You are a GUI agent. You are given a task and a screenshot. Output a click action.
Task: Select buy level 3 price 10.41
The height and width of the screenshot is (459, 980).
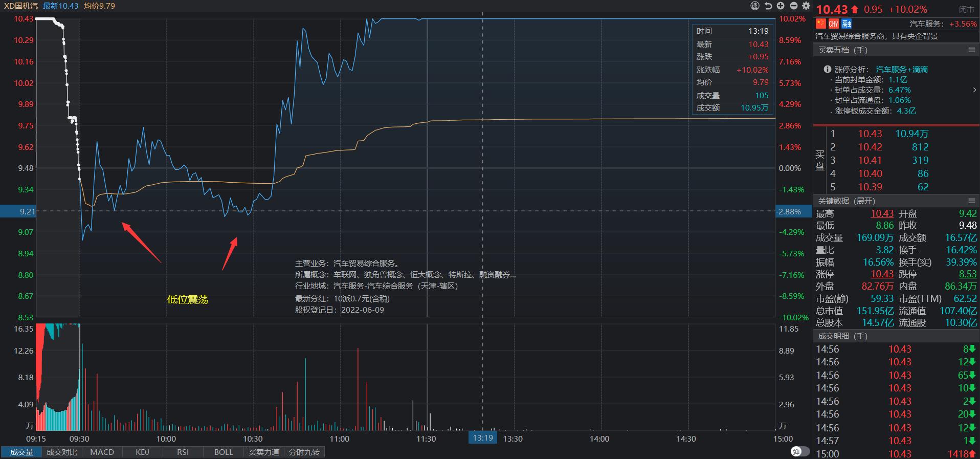click(x=870, y=160)
